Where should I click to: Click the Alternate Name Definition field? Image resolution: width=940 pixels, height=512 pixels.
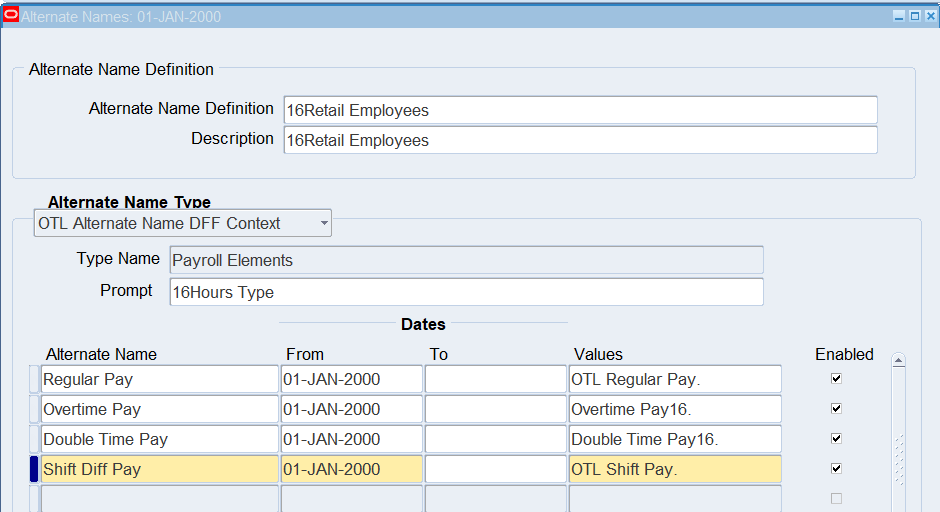point(580,110)
